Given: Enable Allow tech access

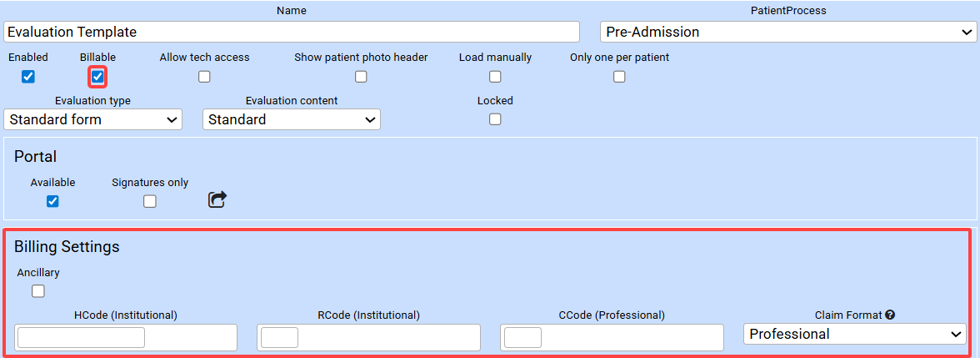Looking at the screenshot, I should [x=204, y=77].
